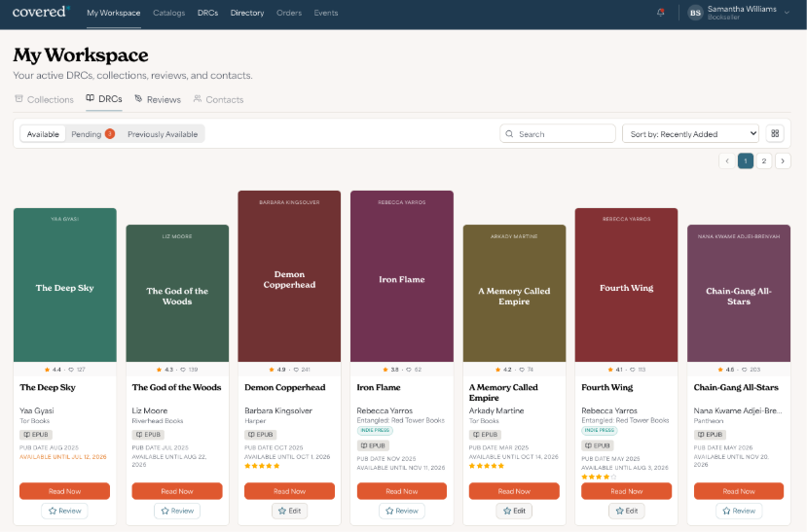Go to DRCs in top navigation
The width and height of the screenshot is (807, 532).
pos(208,13)
